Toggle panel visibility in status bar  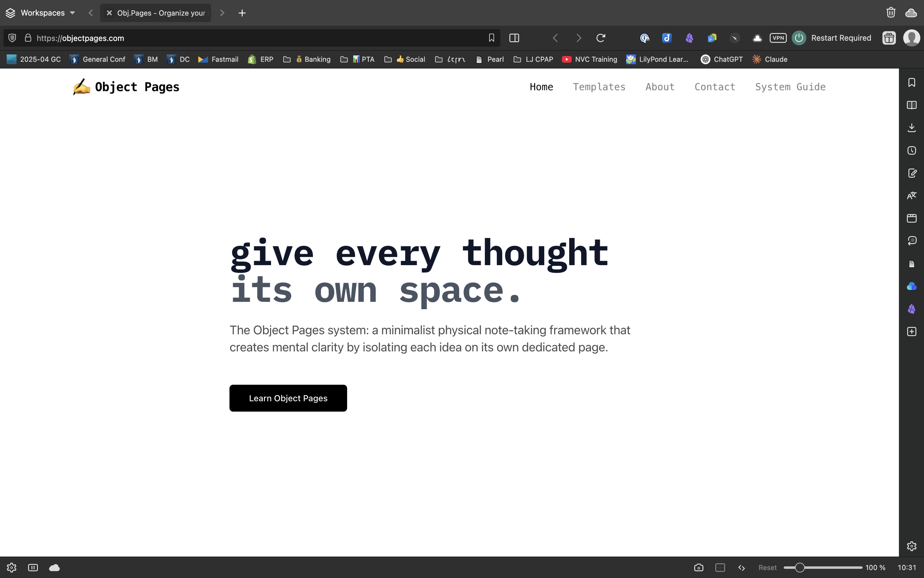[33, 567]
